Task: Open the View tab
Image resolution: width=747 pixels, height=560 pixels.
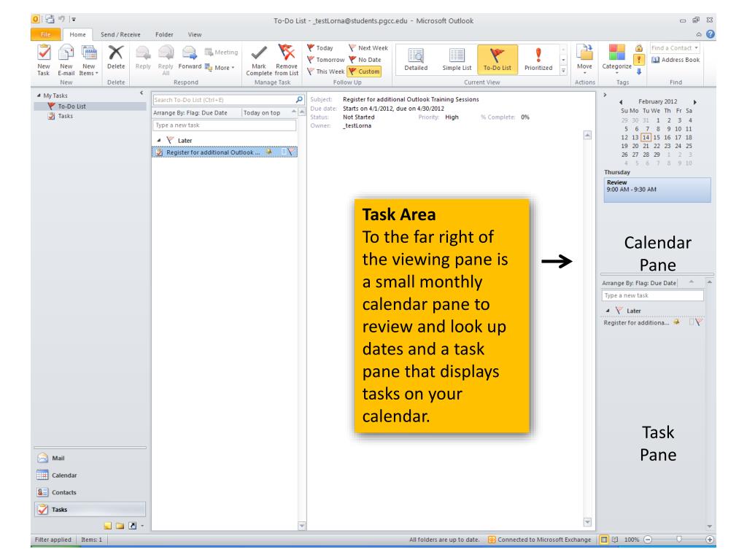Action: (x=194, y=34)
